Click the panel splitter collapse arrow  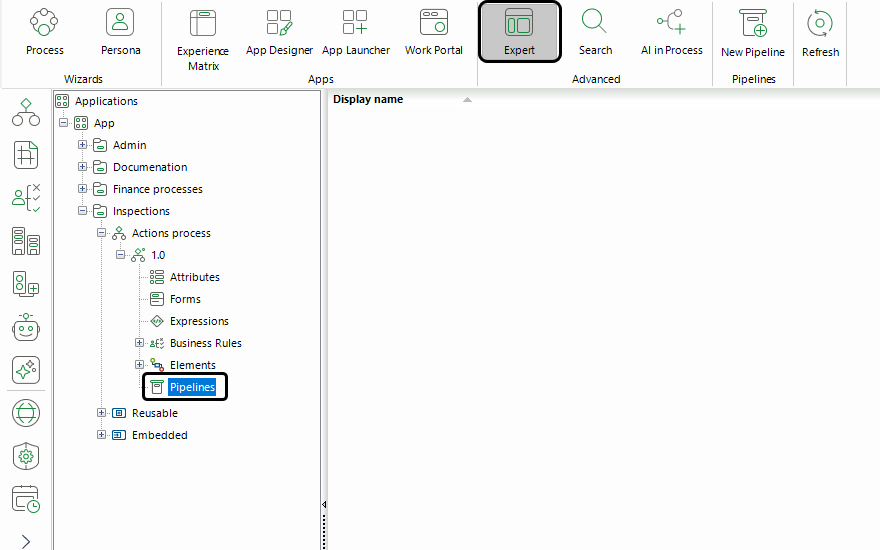click(x=324, y=505)
